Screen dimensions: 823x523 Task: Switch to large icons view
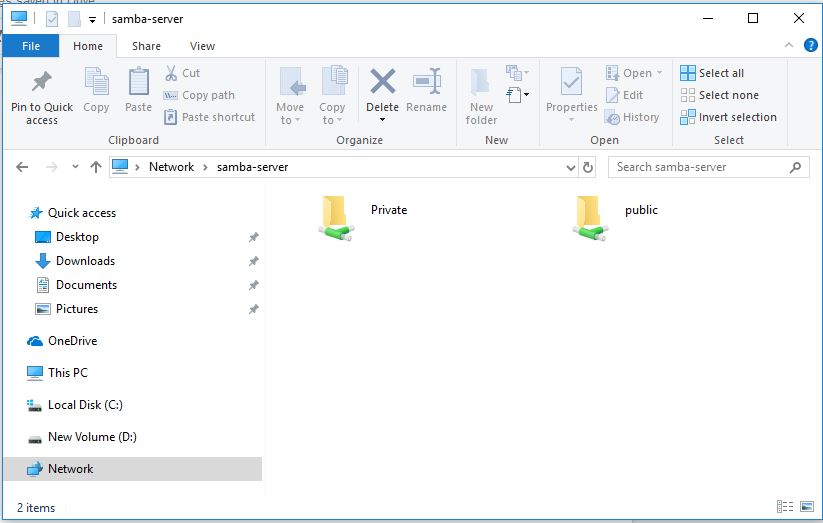pyautogui.click(x=807, y=507)
